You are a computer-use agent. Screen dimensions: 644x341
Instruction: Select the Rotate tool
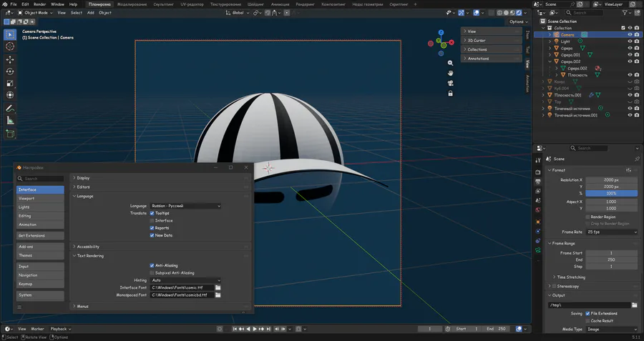(10, 71)
